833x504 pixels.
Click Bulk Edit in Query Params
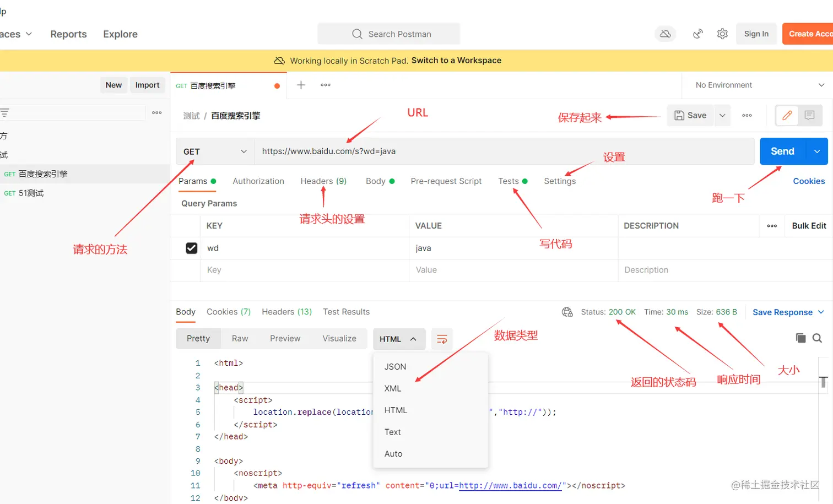pyautogui.click(x=809, y=226)
